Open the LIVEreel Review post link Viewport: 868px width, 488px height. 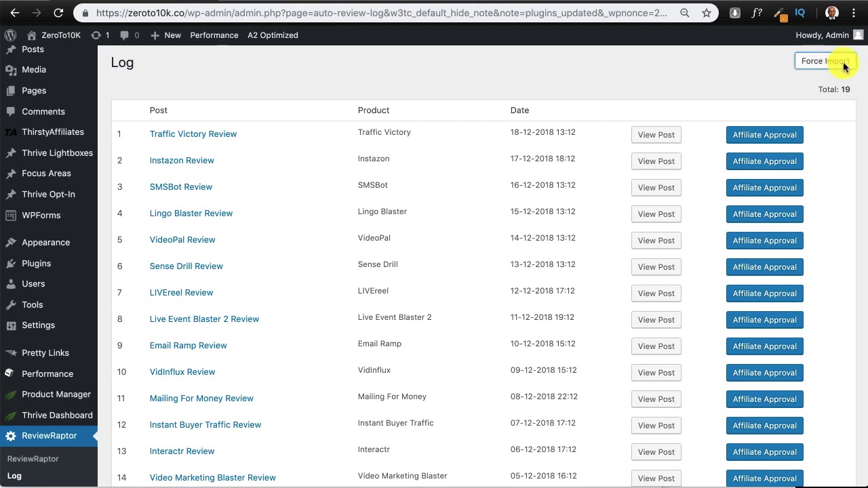pyautogui.click(x=181, y=293)
